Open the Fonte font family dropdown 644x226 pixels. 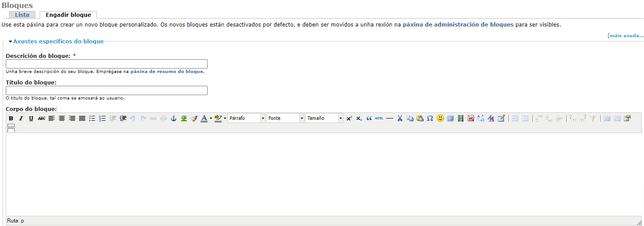[285, 118]
